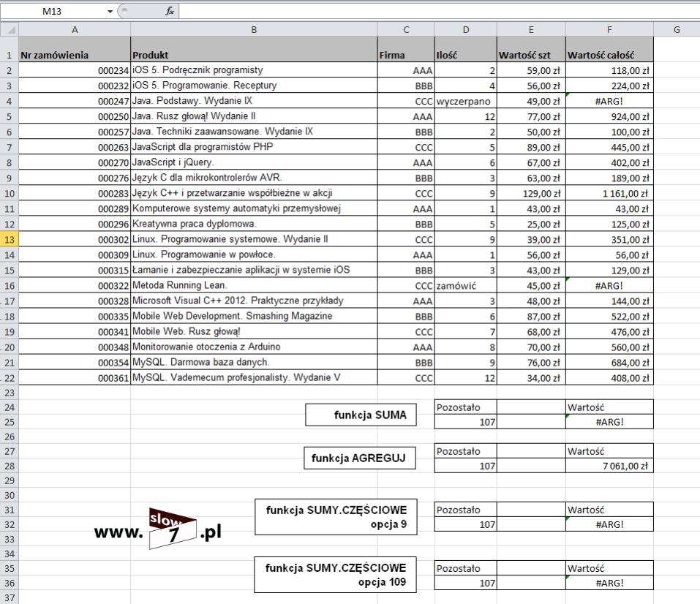Click the 'Wartość całość' header cell
This screenshot has width=700, height=604.
click(609, 50)
